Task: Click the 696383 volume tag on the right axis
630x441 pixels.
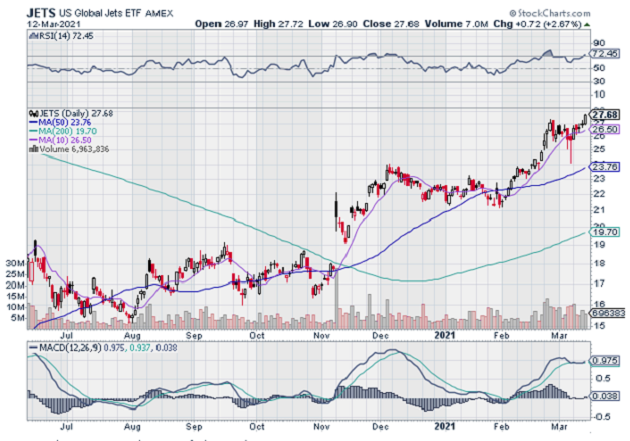Action: (605, 312)
